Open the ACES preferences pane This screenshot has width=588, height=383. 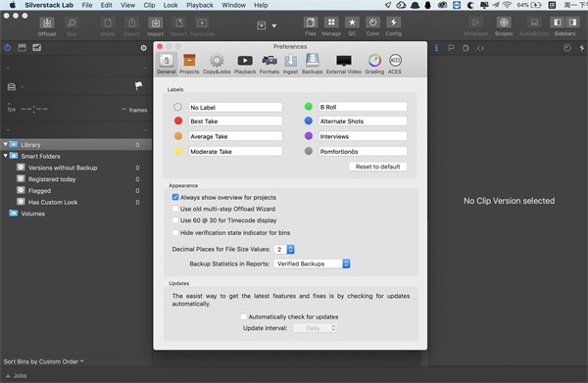(x=395, y=64)
